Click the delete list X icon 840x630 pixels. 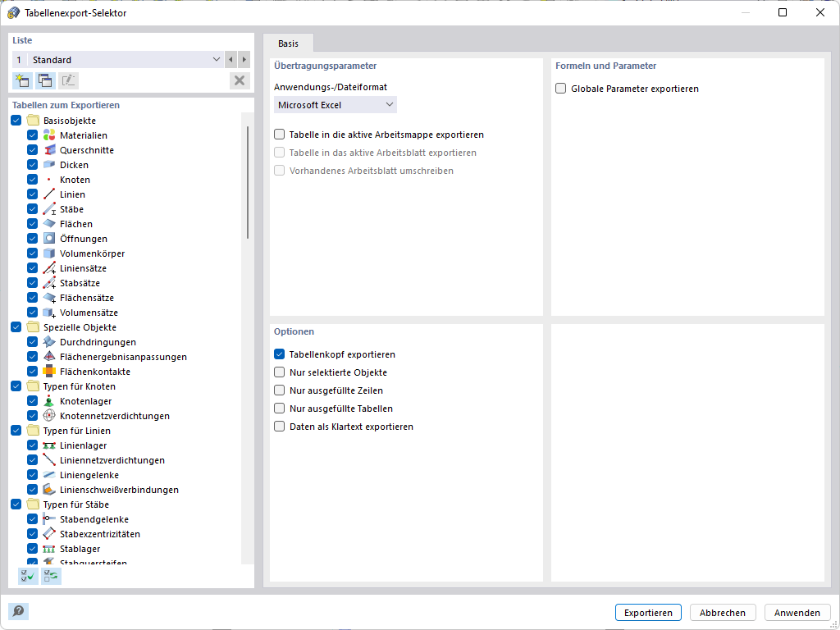(x=240, y=80)
